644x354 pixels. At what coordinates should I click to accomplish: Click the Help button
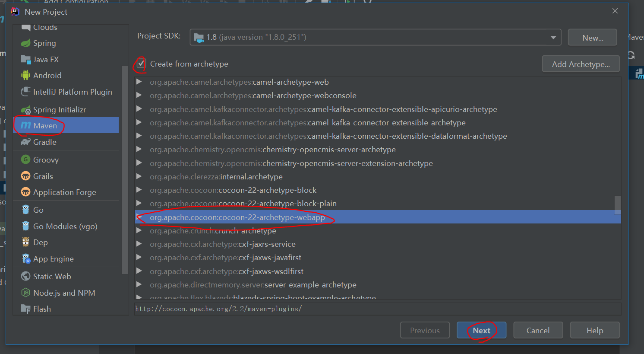[595, 330]
